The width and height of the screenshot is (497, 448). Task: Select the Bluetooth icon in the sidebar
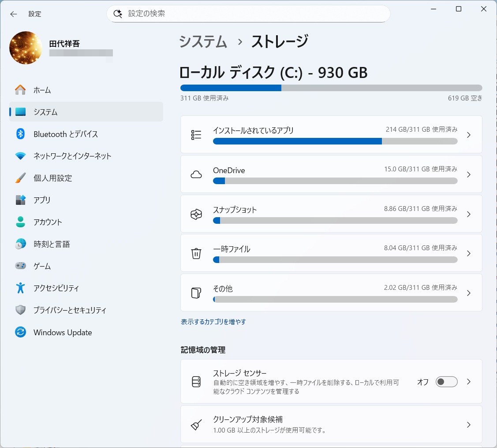tap(21, 134)
